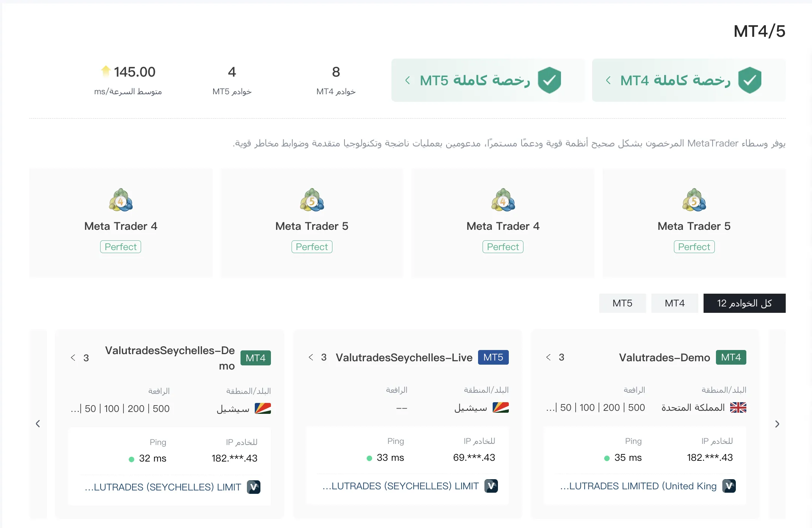This screenshot has height=528, width=812.
Task: Expand the MT5 full license banner chevron
Action: point(408,80)
